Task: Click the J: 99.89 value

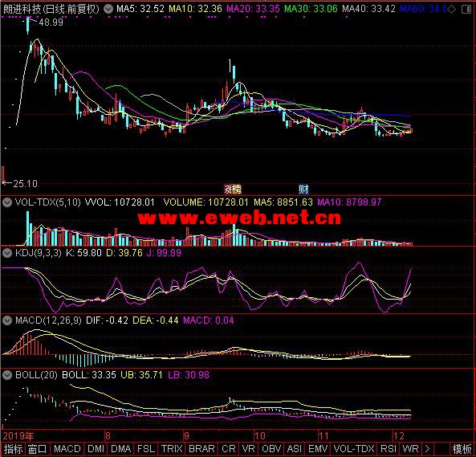Action: (164, 253)
